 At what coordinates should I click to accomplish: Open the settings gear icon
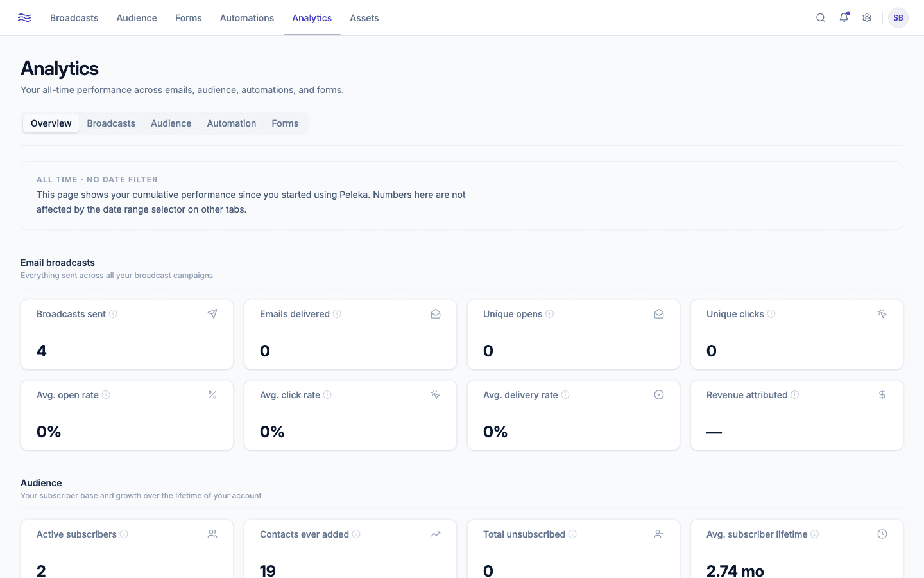[867, 18]
